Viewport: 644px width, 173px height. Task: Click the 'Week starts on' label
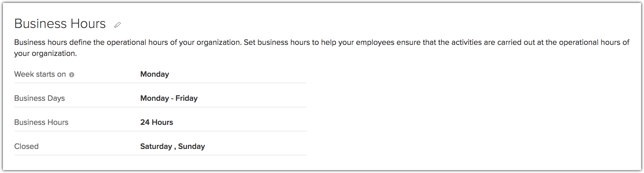[x=40, y=74]
